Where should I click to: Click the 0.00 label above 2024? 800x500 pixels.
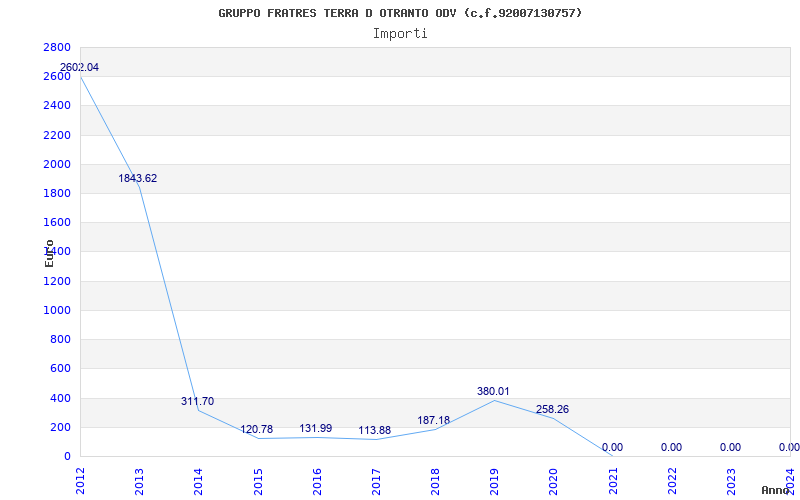[789, 447]
